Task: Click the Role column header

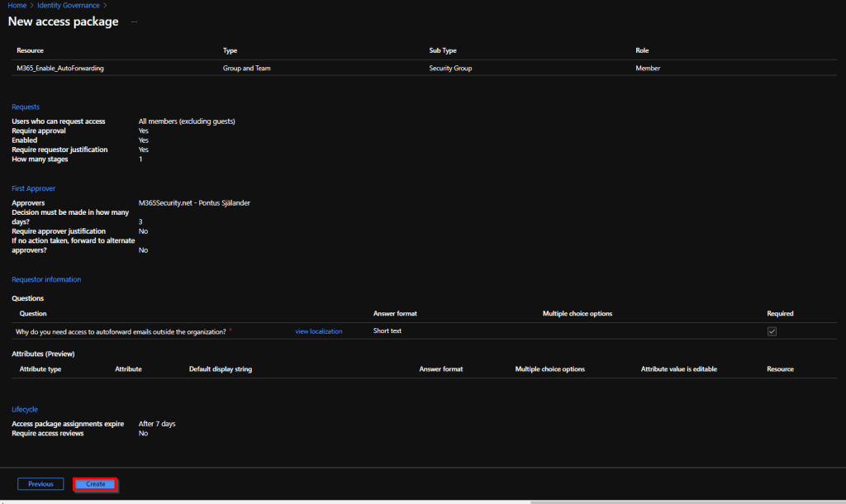Action: point(643,51)
